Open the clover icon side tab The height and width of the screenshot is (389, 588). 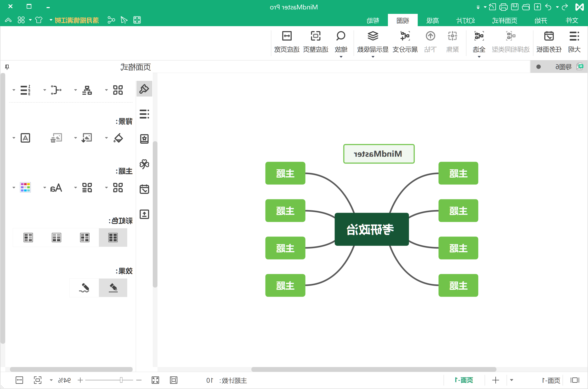(144, 164)
